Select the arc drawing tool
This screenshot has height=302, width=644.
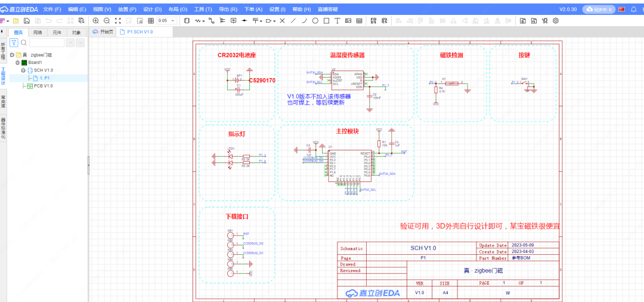304,20
